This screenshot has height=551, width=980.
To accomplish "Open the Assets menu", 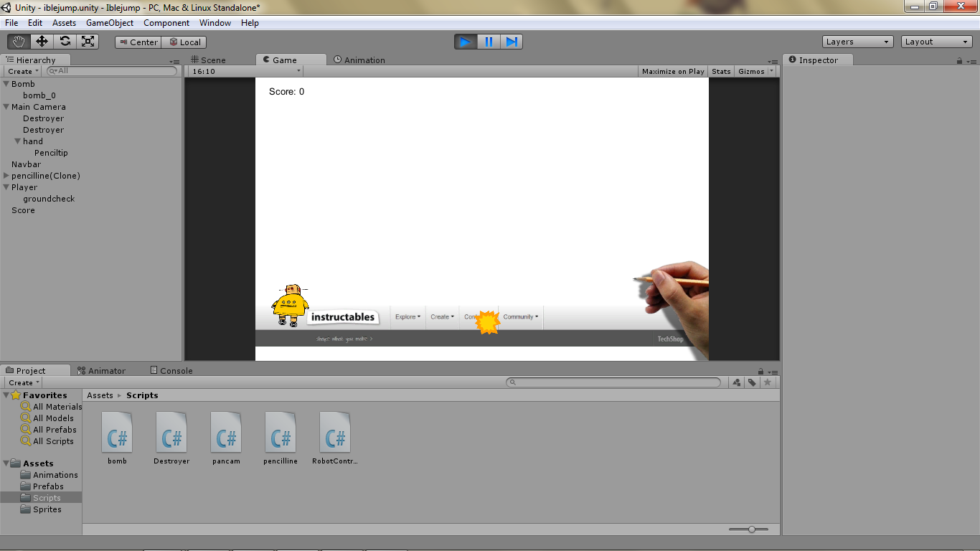I will pos(64,23).
